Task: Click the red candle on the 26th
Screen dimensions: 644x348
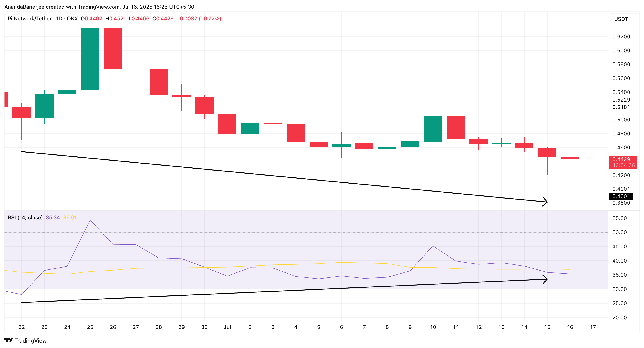Action: [x=113, y=48]
